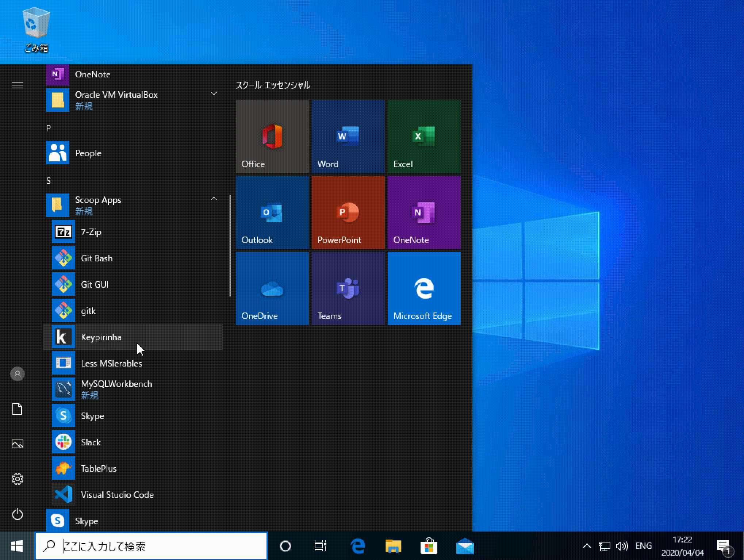Open the PowerPoint tile
Image resolution: width=744 pixels, height=560 pixels.
tap(348, 212)
